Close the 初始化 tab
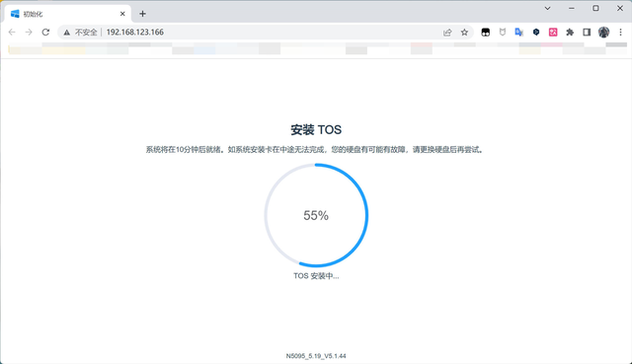The width and height of the screenshot is (632, 364). (x=122, y=14)
